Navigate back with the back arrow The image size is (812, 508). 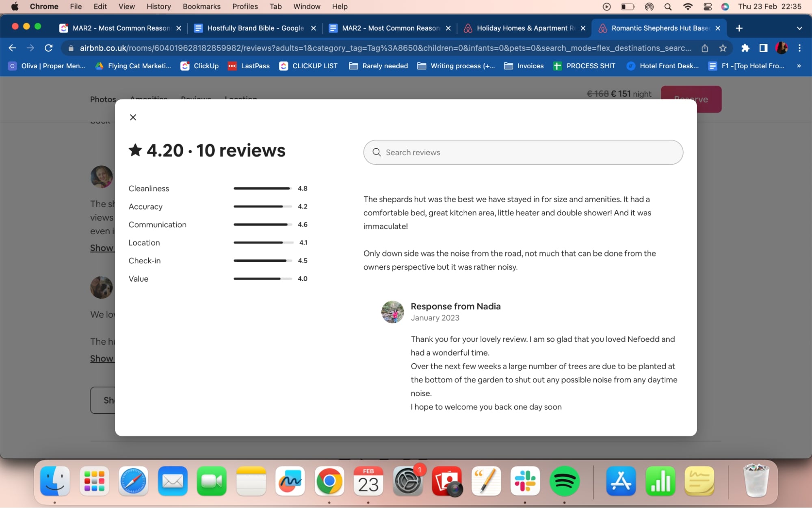(13, 48)
